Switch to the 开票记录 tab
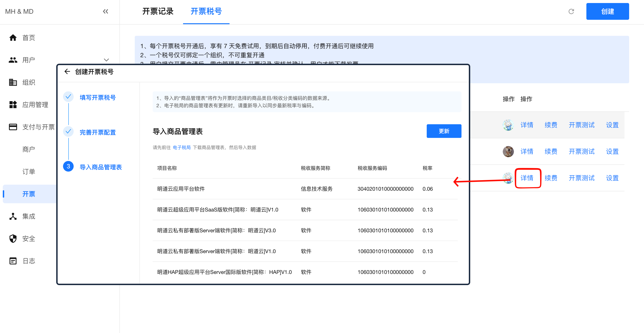Image resolution: width=644 pixels, height=333 pixels. pyautogui.click(x=158, y=11)
